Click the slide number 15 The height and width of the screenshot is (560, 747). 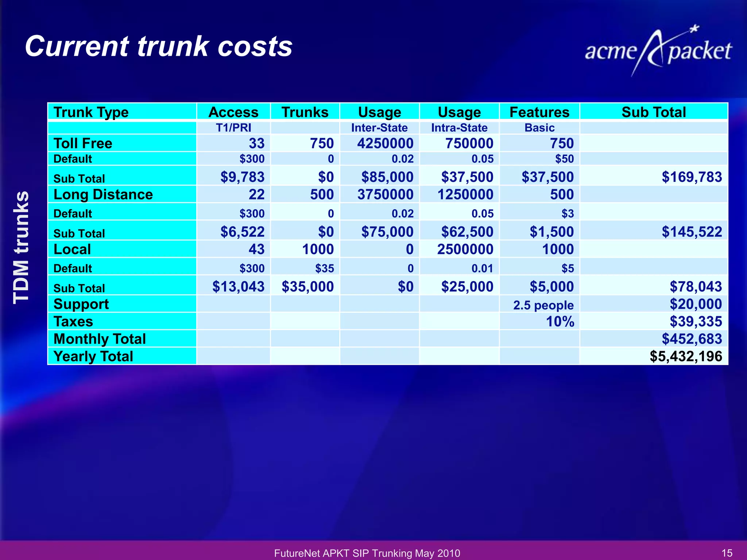(x=727, y=553)
